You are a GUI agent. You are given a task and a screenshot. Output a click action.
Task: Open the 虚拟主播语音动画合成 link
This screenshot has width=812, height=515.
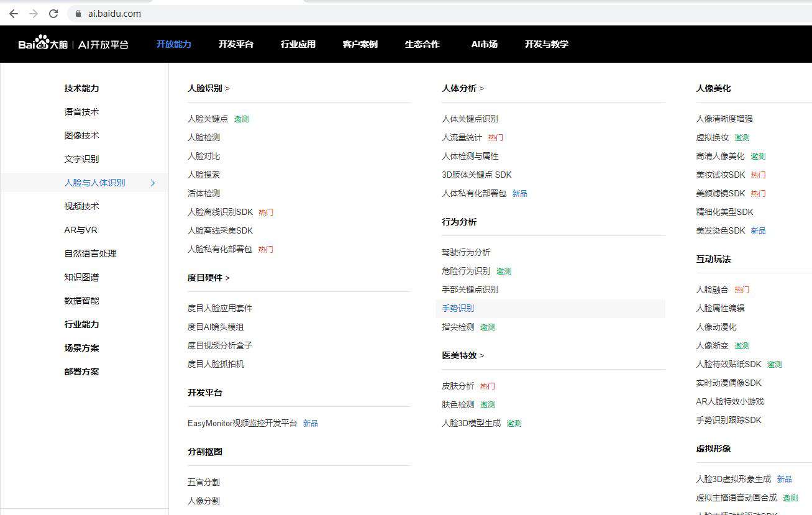tap(737, 498)
